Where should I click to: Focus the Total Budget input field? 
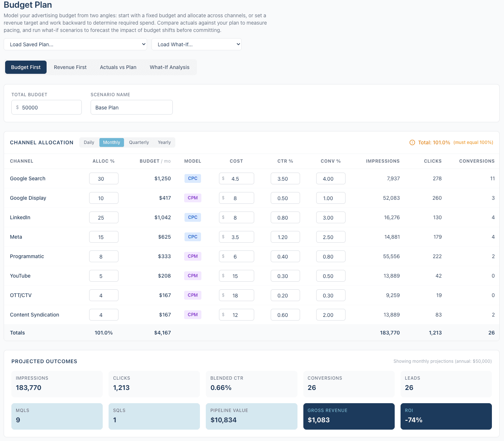50,108
